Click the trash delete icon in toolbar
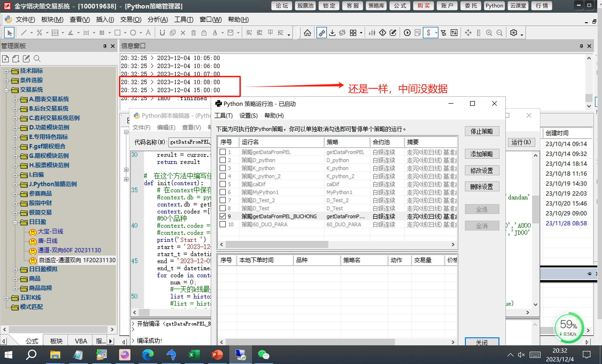602x364 pixels. pos(194,32)
